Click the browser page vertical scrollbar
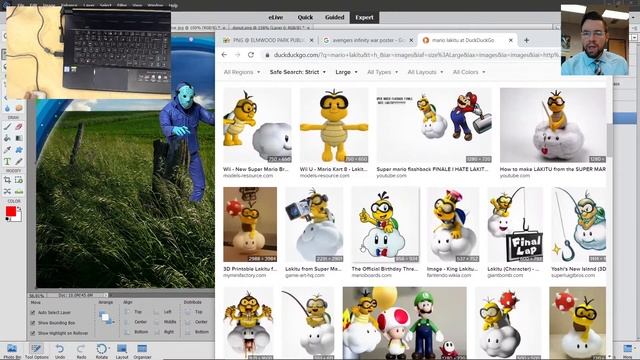 pos(609,140)
